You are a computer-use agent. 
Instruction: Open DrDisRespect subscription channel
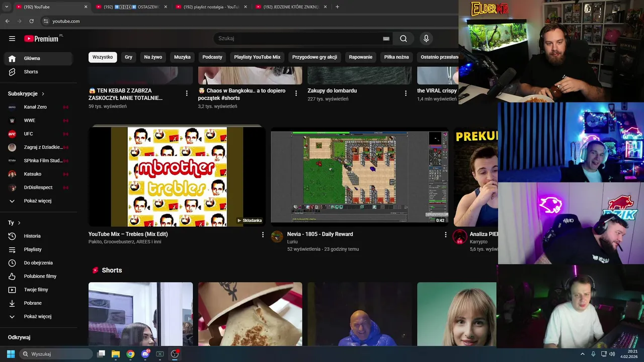point(38,188)
